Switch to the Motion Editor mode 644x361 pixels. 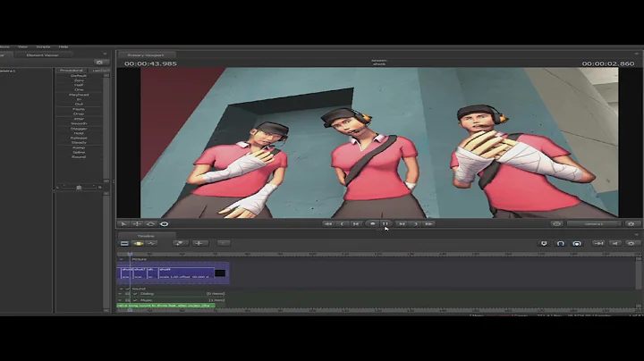139,244
